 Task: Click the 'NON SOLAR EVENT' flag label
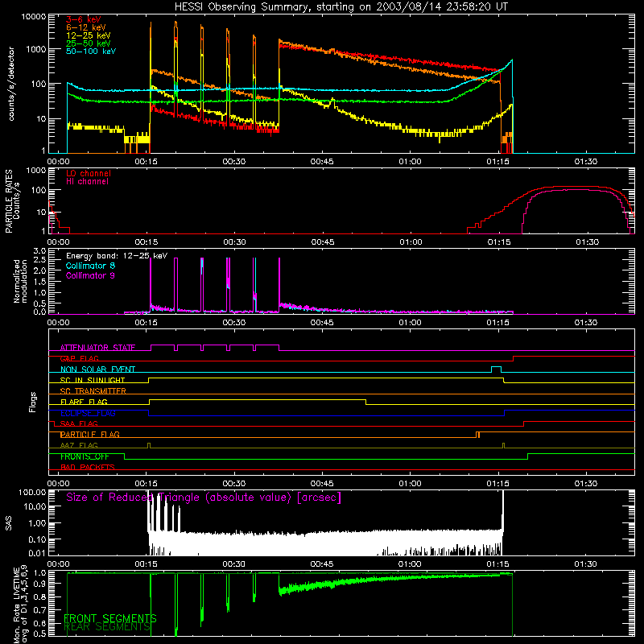97,369
